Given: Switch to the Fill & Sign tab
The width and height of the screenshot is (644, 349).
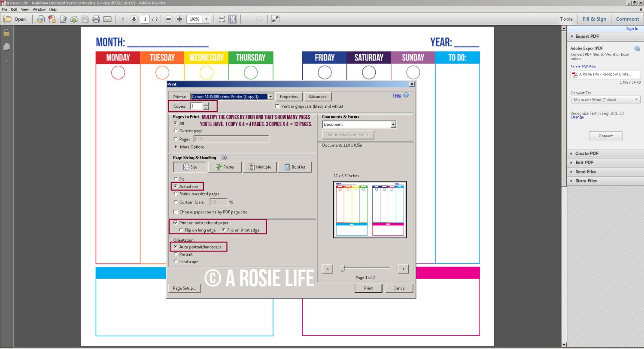Looking at the screenshot, I should pyautogui.click(x=594, y=19).
